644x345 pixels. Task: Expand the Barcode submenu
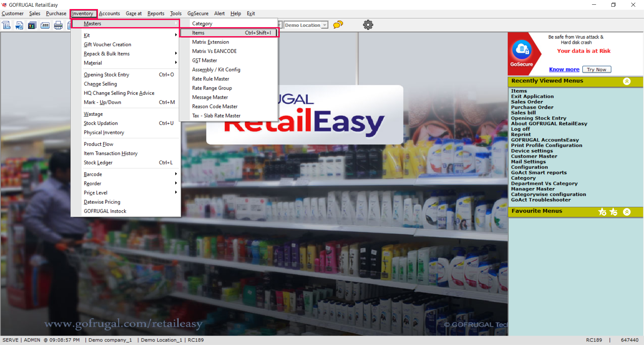[130, 174]
